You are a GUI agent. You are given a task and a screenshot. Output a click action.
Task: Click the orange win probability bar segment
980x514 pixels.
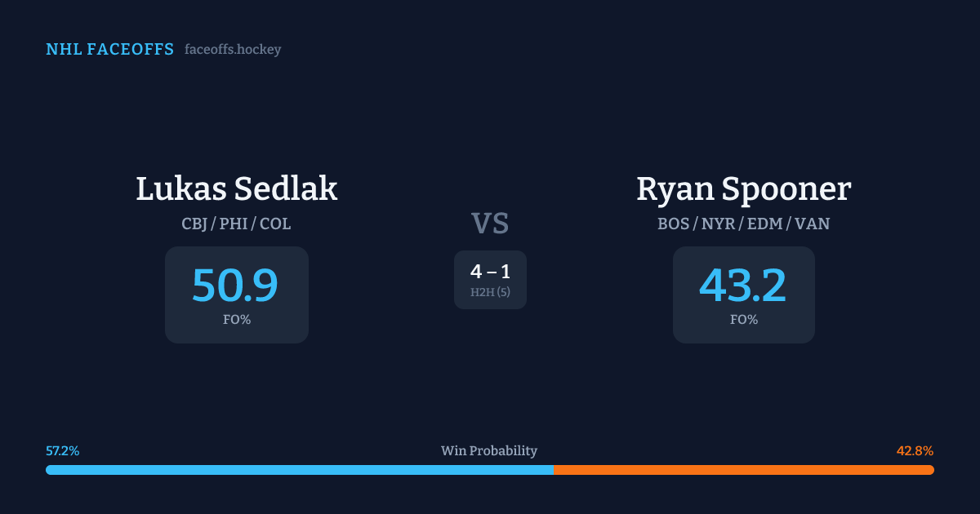[743, 470]
